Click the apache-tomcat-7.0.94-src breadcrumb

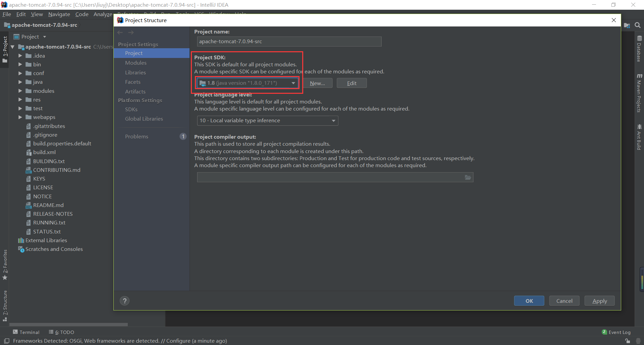pyautogui.click(x=41, y=25)
